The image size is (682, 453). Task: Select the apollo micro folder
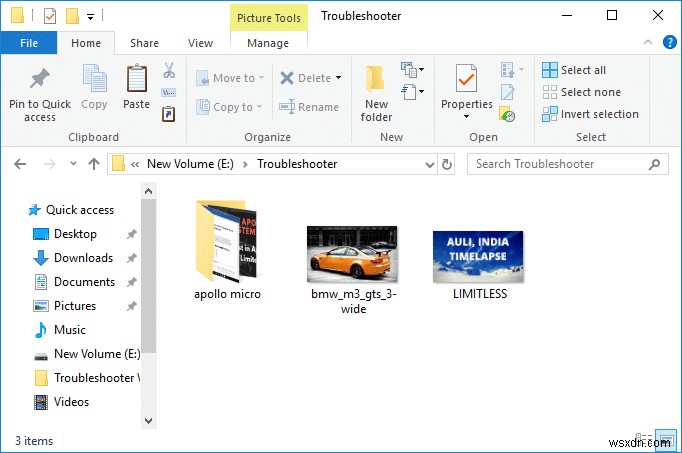[227, 250]
